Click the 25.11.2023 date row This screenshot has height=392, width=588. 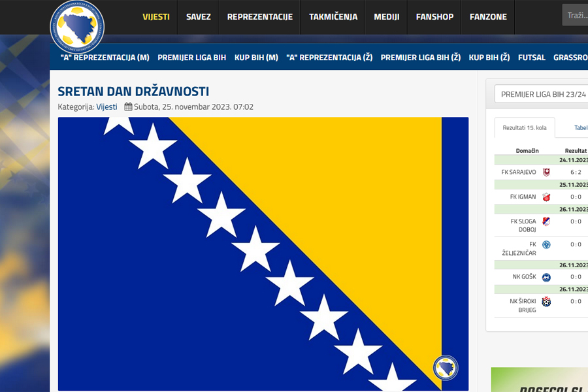pyautogui.click(x=541, y=184)
